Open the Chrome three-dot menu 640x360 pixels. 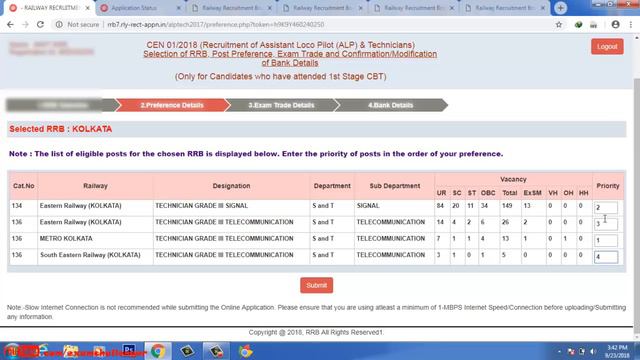point(631,24)
